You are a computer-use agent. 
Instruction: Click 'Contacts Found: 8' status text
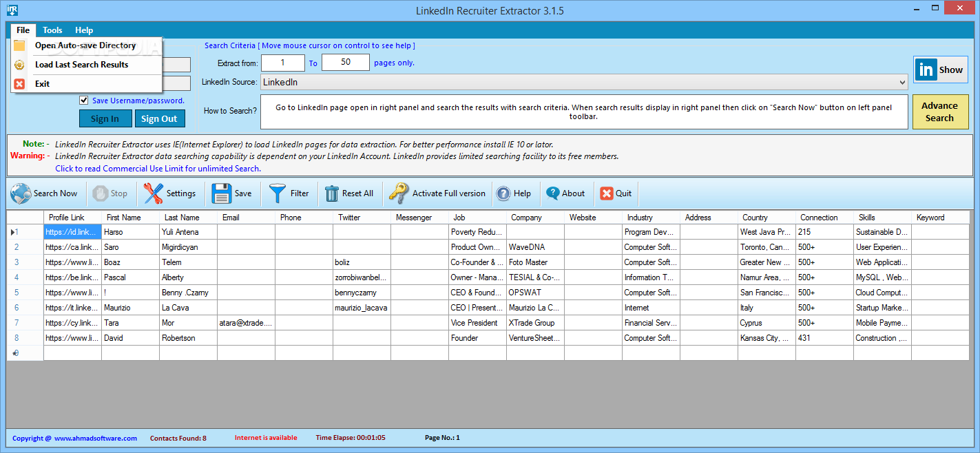click(x=178, y=438)
